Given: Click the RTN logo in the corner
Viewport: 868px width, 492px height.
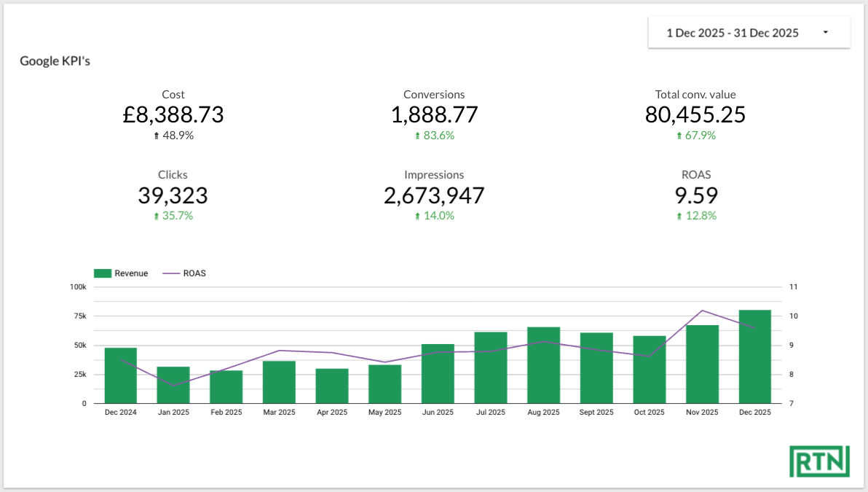Looking at the screenshot, I should 820,461.
